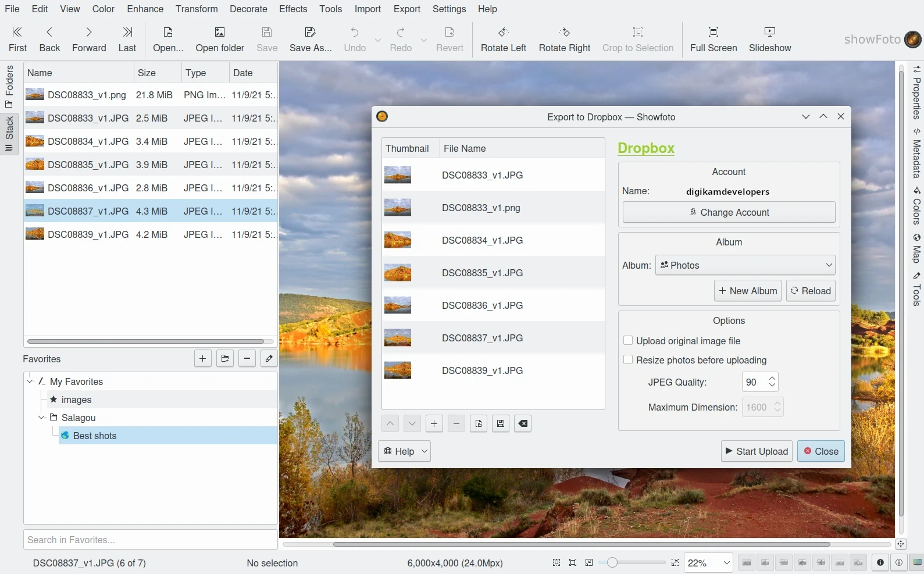Check Resize photos before uploading
Screen dimensions: 924x574
pyautogui.click(x=628, y=360)
